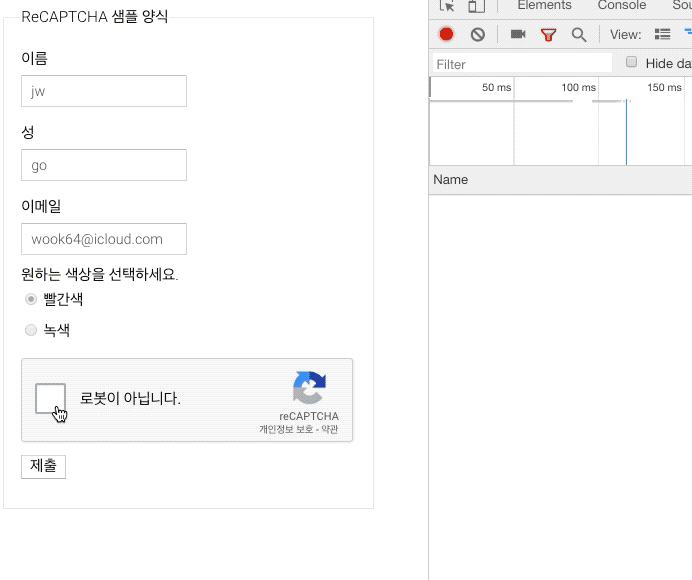Open the 개인정보 보호 link

(x=286, y=429)
